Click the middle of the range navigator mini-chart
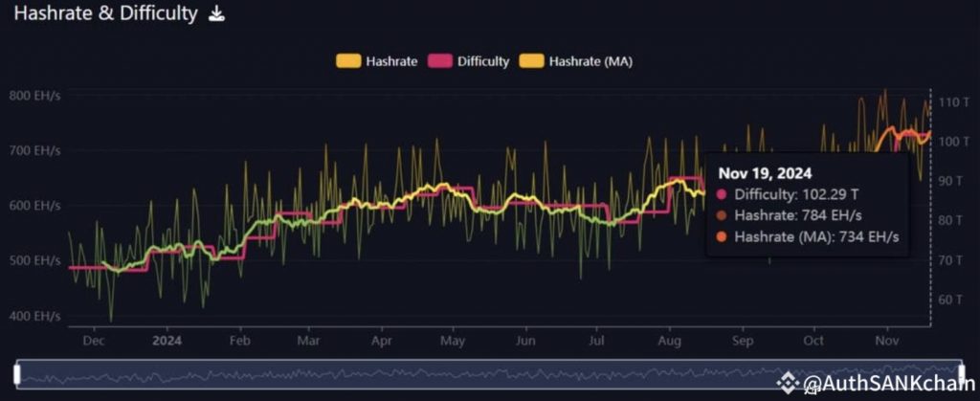Image resolution: width=980 pixels, height=401 pixels. (x=490, y=373)
